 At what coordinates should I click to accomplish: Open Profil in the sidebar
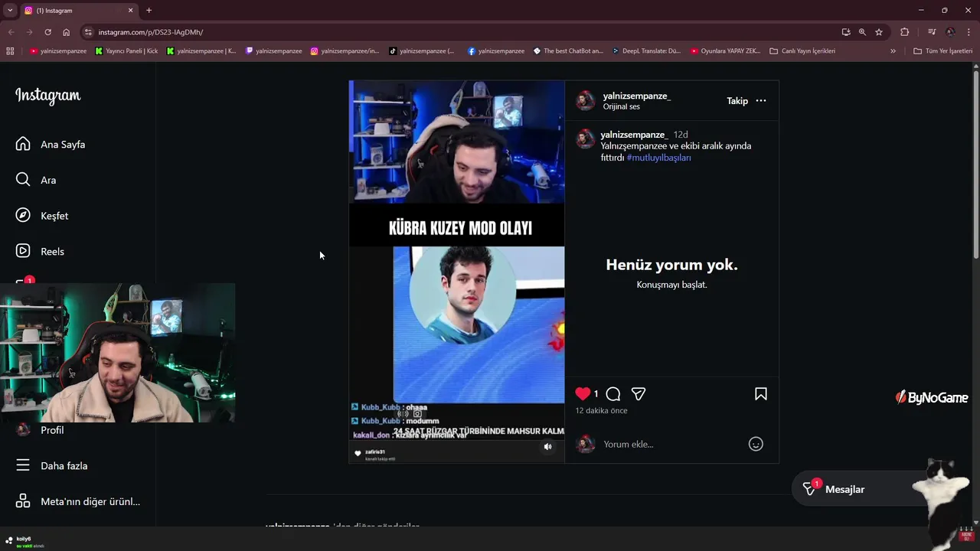(40, 430)
